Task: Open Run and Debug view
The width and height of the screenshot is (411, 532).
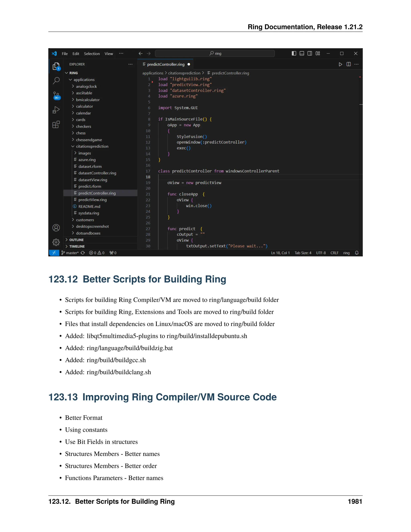Action: point(56,110)
